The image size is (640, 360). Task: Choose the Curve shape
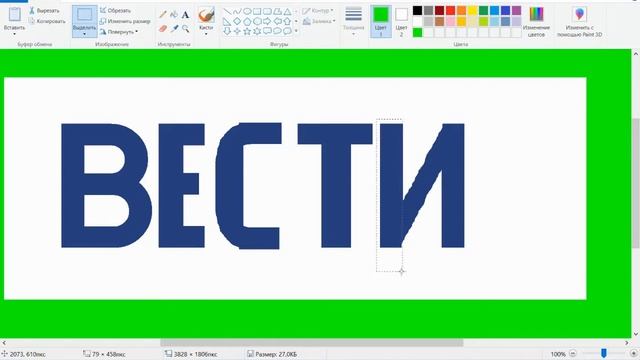tap(237, 11)
